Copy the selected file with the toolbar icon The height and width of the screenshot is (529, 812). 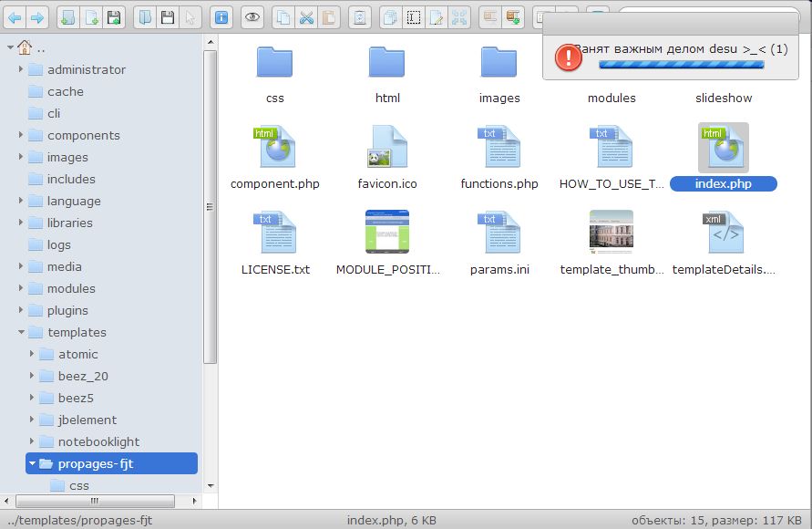[x=283, y=18]
